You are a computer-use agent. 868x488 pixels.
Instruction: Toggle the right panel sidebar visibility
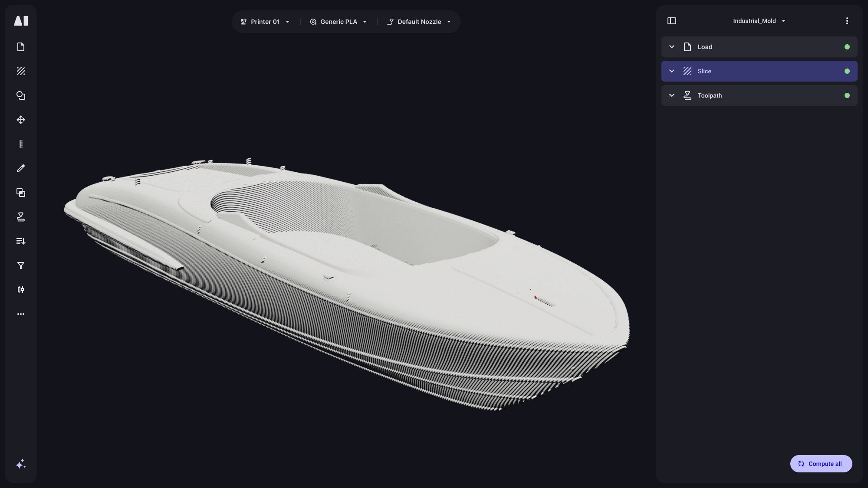[x=672, y=20]
